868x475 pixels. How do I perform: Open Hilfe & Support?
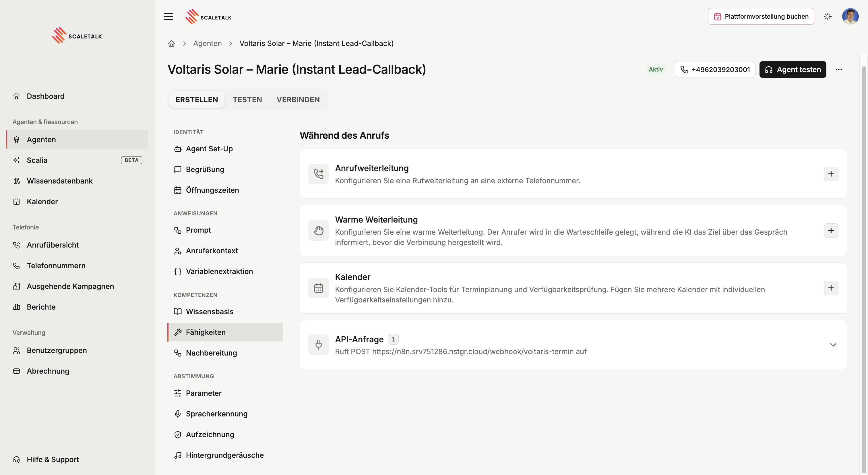77,459
